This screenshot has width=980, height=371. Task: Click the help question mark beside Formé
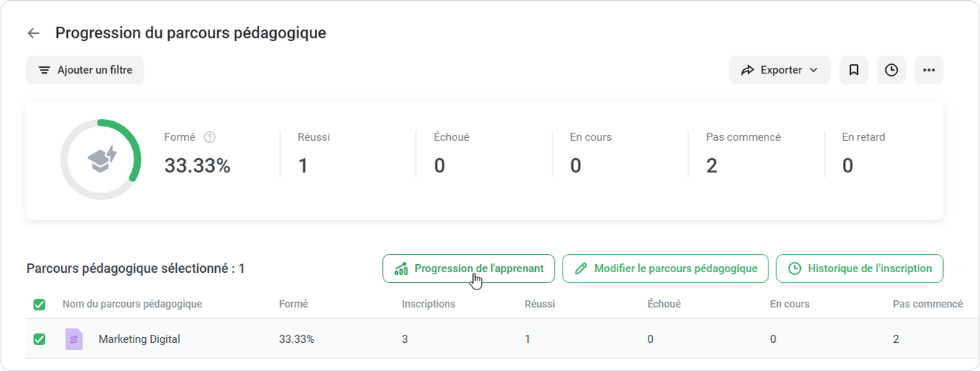coord(210,137)
